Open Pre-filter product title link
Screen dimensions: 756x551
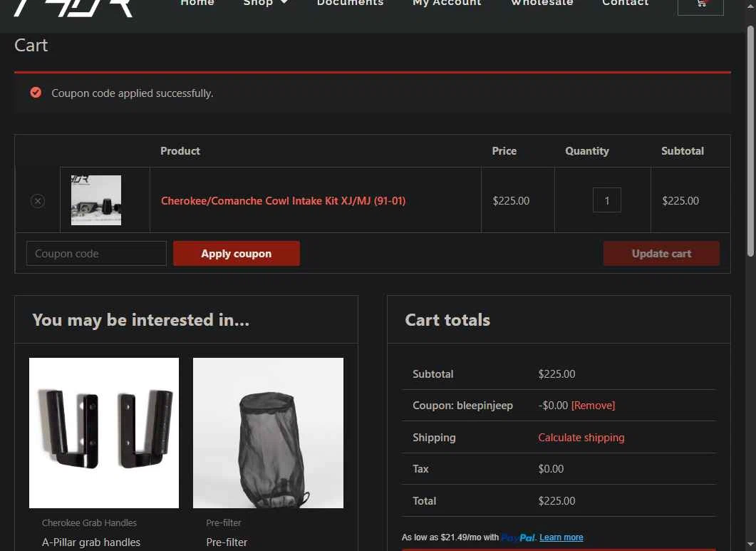[x=227, y=542]
